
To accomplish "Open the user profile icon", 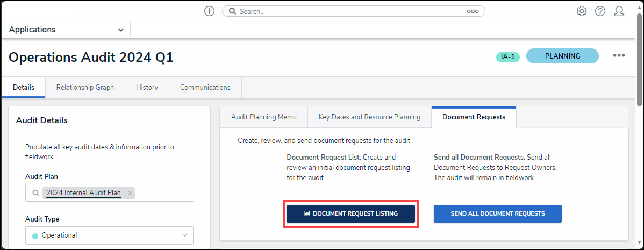I will pos(619,11).
